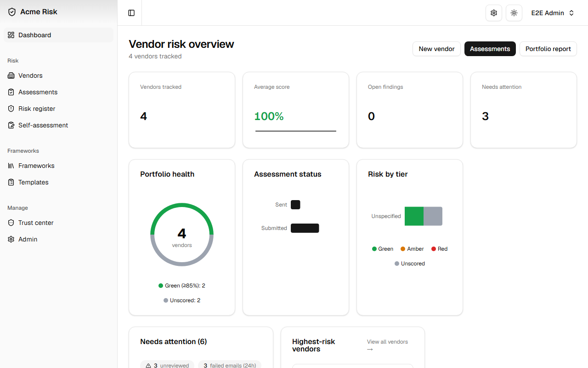Click the Open findings card
Viewport: 588px width, 368px height.
(x=410, y=110)
